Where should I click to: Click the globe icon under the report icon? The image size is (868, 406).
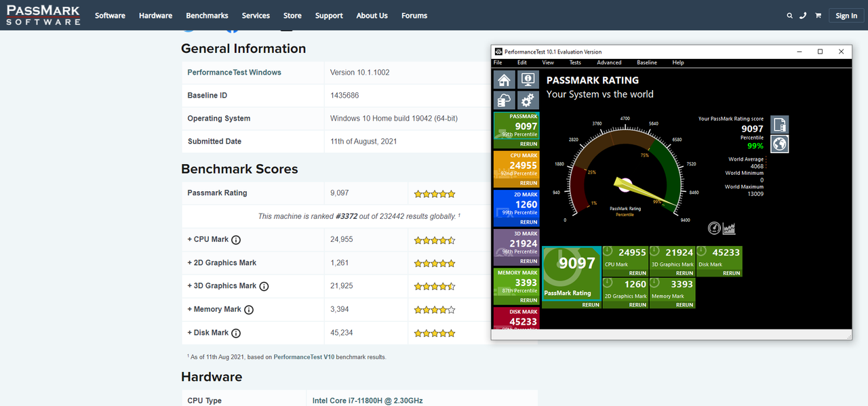point(780,144)
